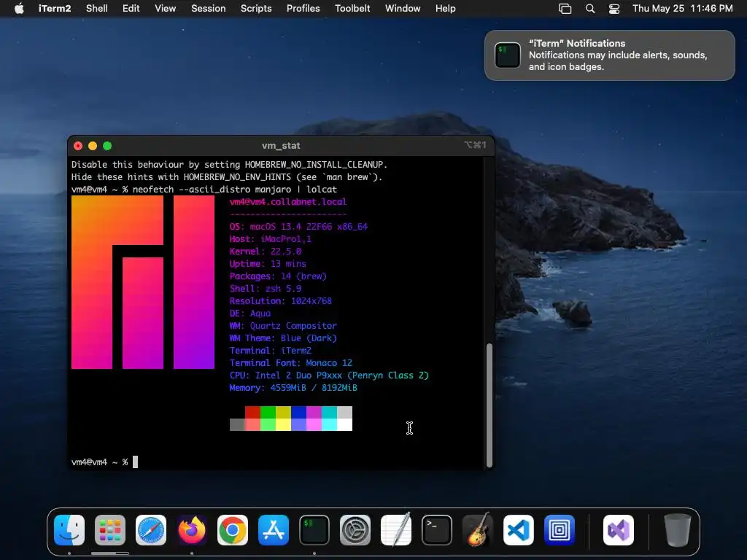Click the "WM Theme: Blue (Dark)" line
The image size is (747, 560).
coord(283,338)
